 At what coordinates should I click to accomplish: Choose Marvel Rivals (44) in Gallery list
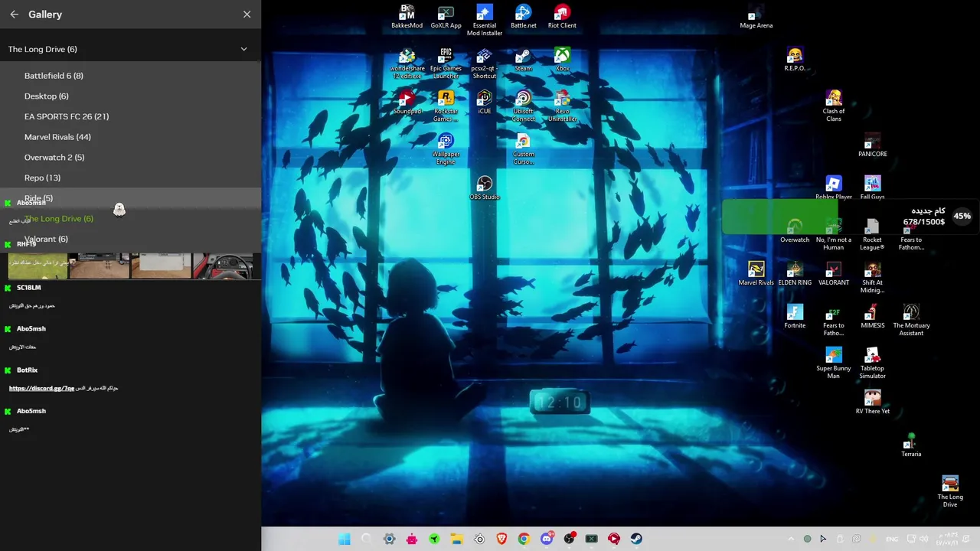coord(130,137)
